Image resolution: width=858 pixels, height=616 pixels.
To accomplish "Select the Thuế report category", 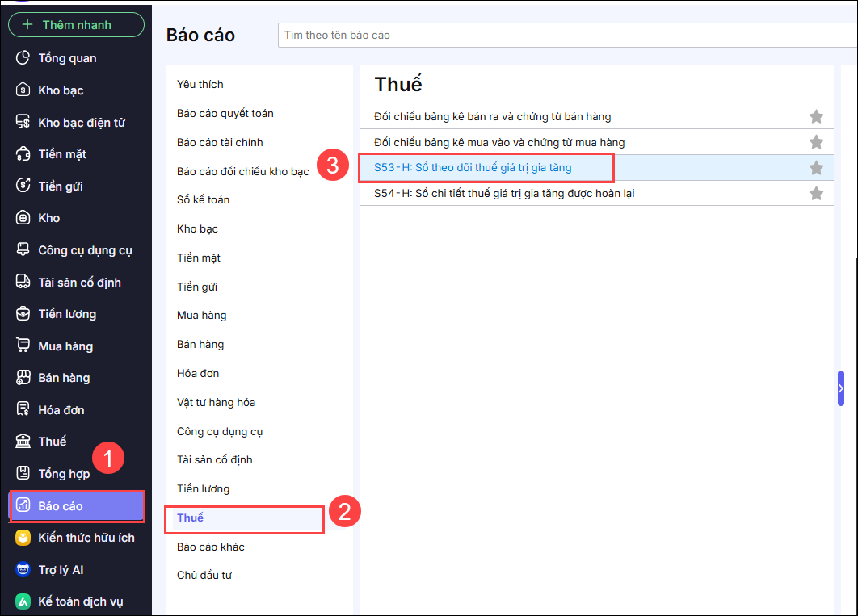I will 191,518.
